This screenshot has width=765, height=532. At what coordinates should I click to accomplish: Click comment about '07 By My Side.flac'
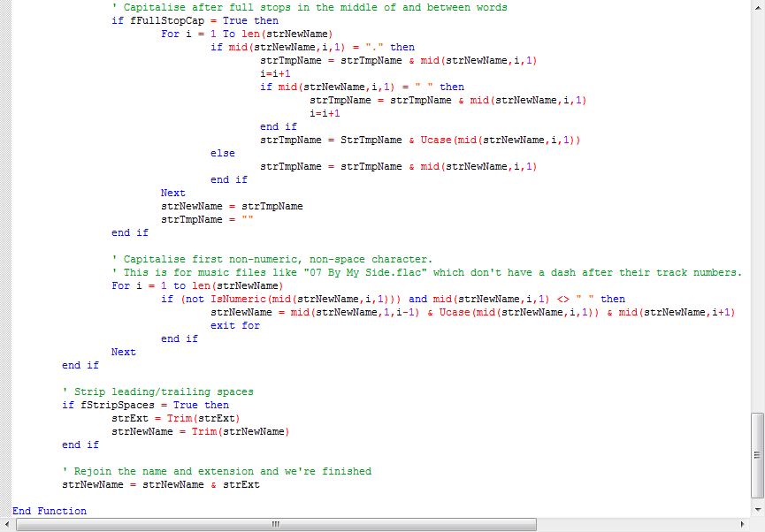coord(427,272)
